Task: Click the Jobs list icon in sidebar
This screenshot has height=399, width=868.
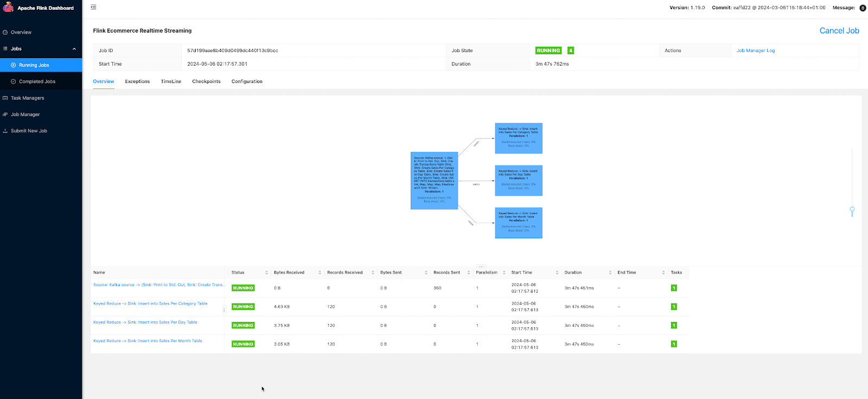Action: pyautogui.click(x=5, y=48)
